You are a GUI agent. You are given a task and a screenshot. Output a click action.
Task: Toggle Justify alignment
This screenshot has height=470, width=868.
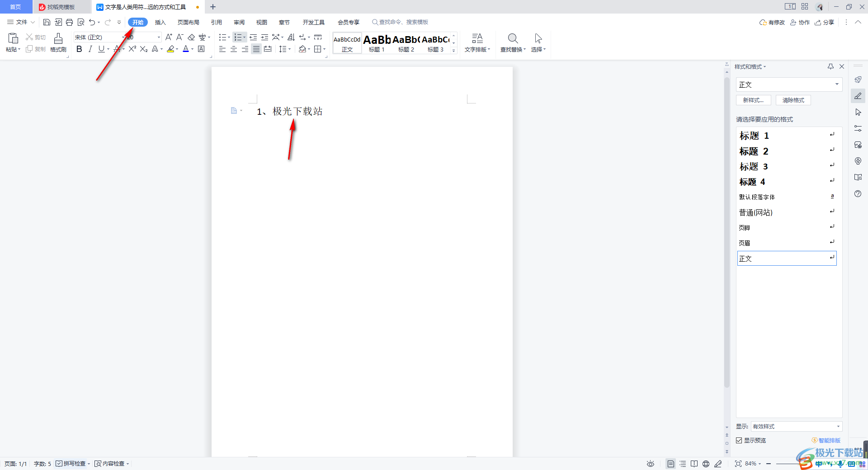click(x=256, y=49)
